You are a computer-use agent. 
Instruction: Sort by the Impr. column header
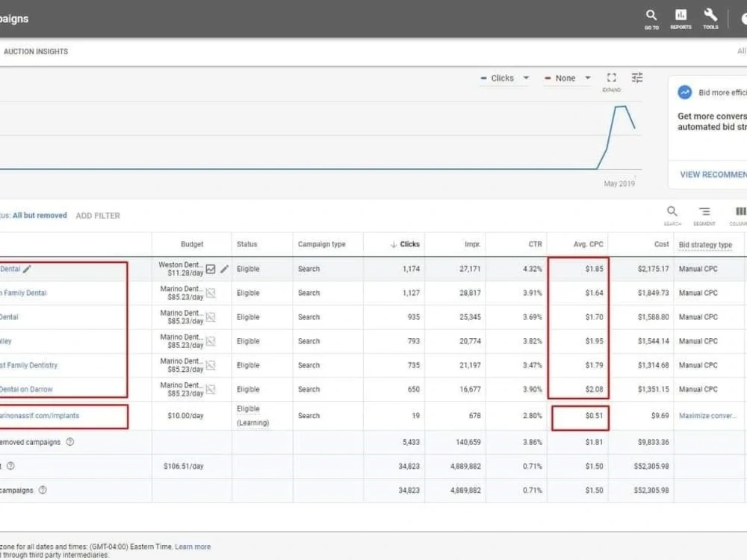[x=473, y=244]
